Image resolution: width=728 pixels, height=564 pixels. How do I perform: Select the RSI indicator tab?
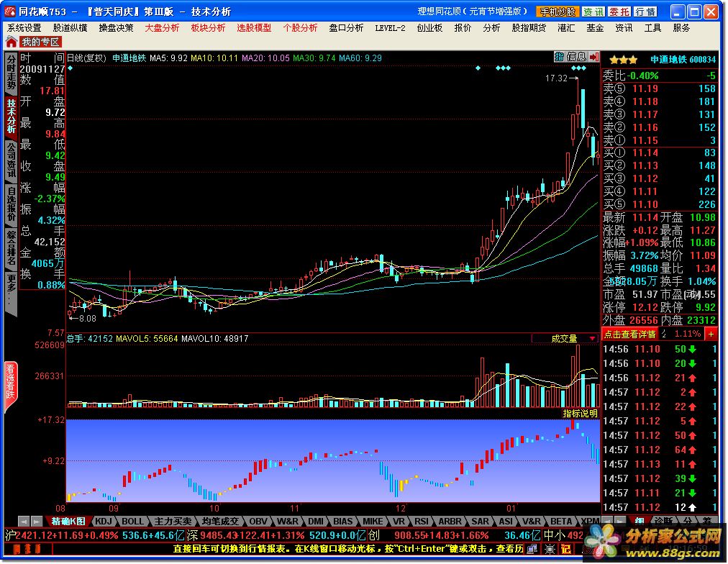point(421,522)
